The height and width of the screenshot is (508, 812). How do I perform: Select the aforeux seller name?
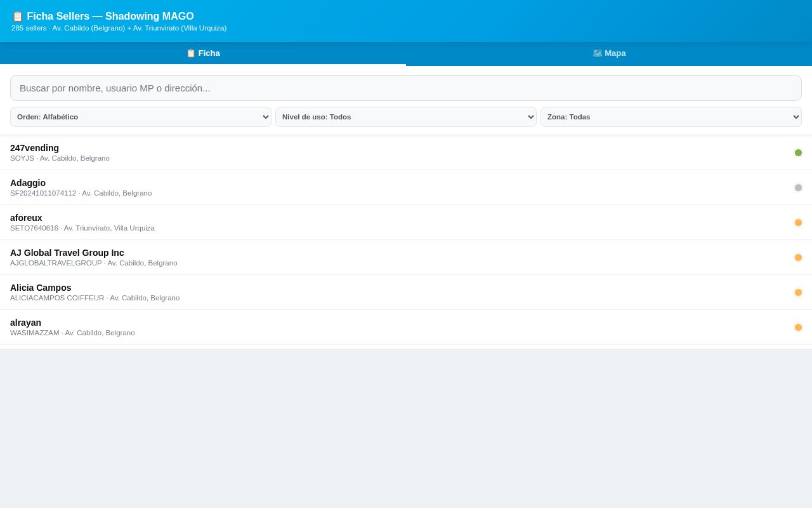pos(26,218)
